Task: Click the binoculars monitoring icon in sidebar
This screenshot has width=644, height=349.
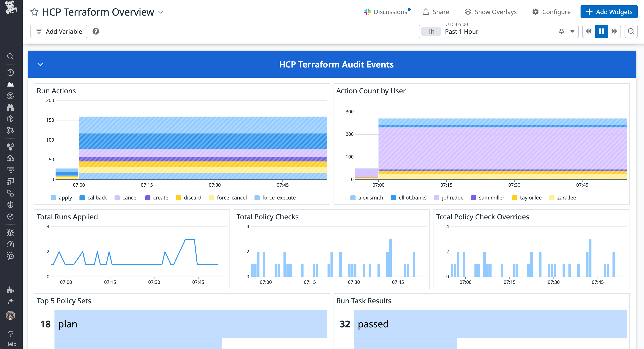Action: (10, 107)
